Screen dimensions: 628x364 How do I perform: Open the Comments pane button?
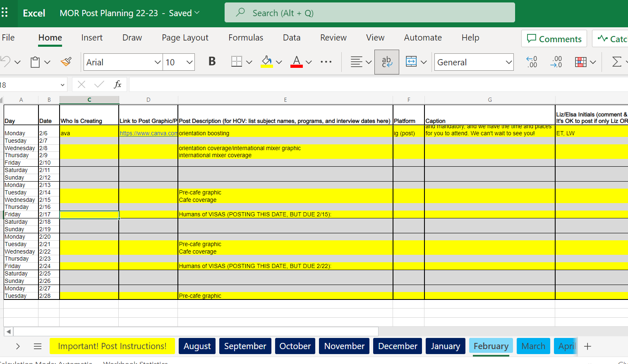554,39
